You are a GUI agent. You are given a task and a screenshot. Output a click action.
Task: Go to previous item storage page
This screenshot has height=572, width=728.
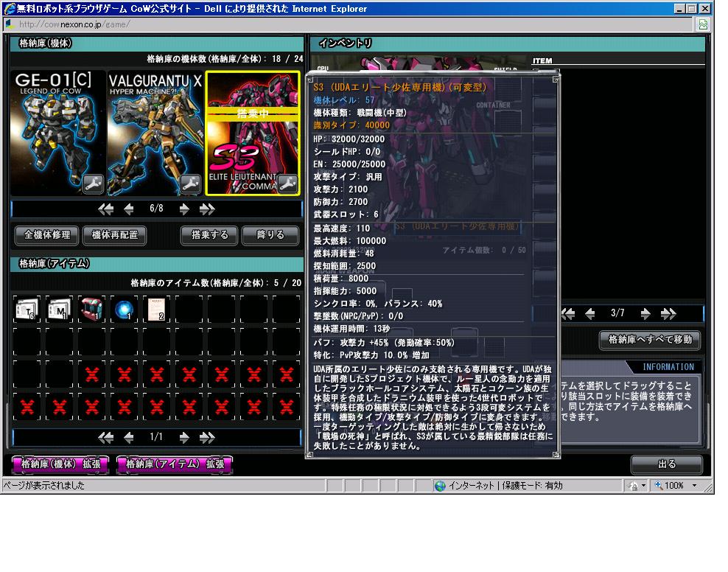click(x=129, y=437)
